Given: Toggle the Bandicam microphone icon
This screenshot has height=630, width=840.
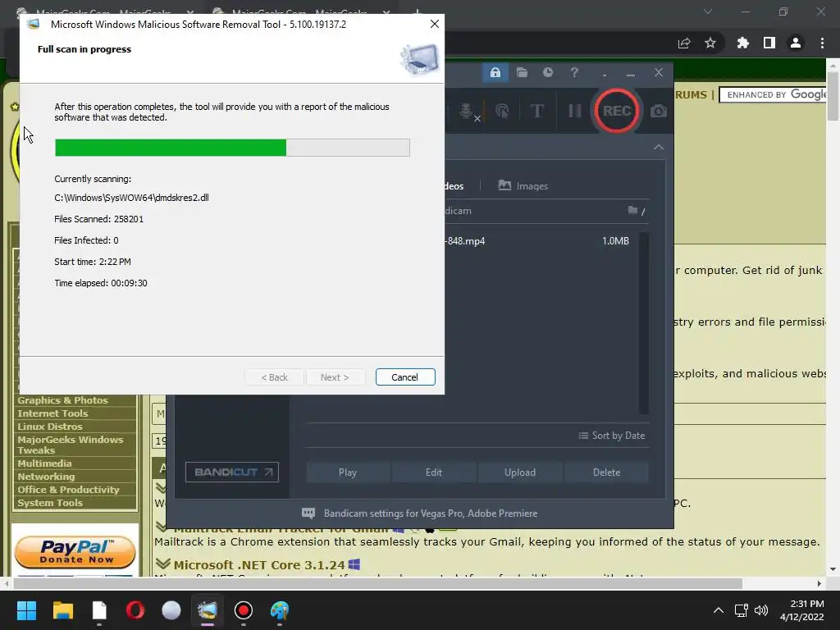Looking at the screenshot, I should 467,111.
